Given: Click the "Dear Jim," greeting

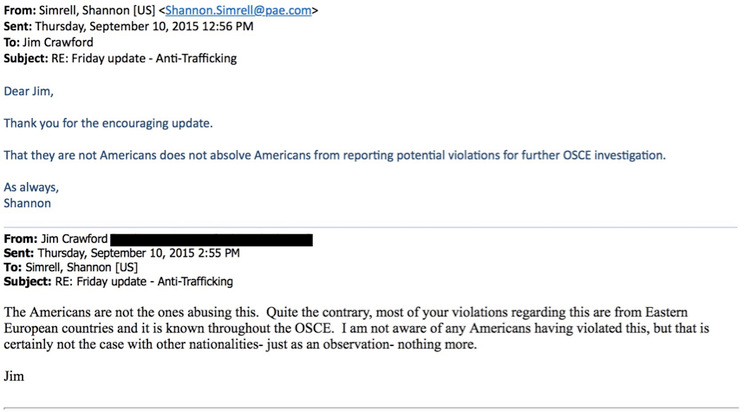Looking at the screenshot, I should click(29, 91).
